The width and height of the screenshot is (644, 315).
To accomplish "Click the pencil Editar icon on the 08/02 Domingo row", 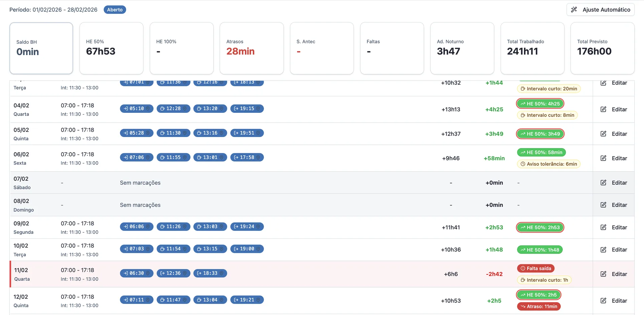I will (x=603, y=205).
